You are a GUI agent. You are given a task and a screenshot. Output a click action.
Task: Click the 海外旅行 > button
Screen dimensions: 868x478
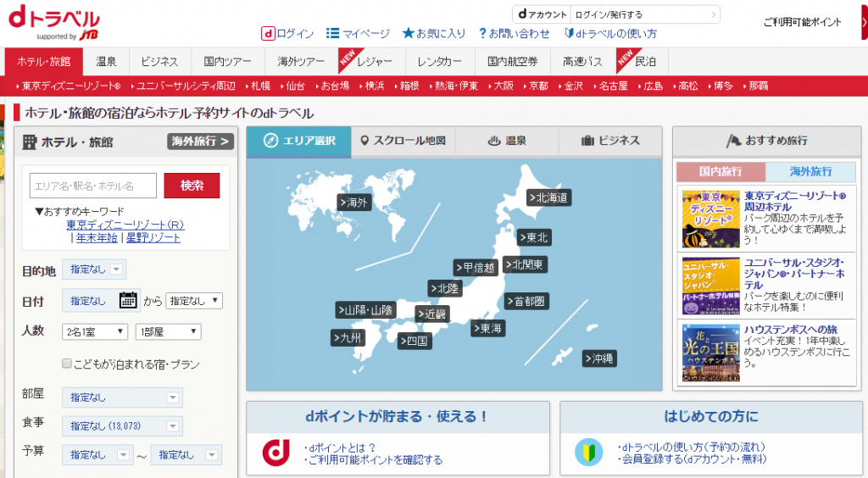click(200, 142)
